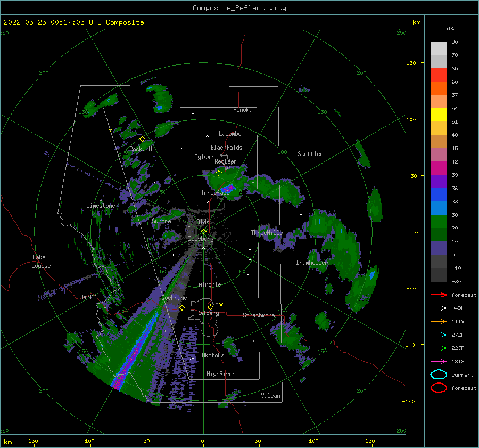The height and width of the screenshot is (448, 479).
Task: Click the RockyMH label
Action: [x=141, y=149]
